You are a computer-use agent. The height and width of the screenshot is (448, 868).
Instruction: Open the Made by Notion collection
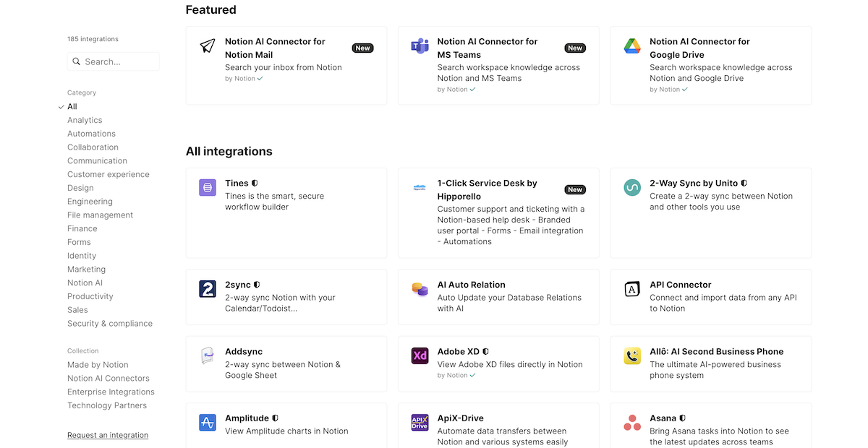(x=98, y=364)
